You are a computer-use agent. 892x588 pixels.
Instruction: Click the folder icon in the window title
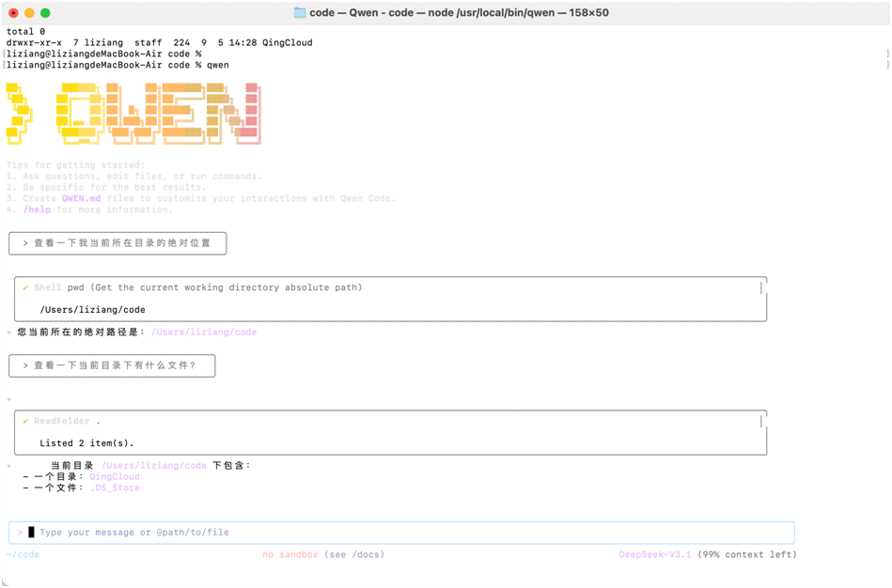click(300, 12)
